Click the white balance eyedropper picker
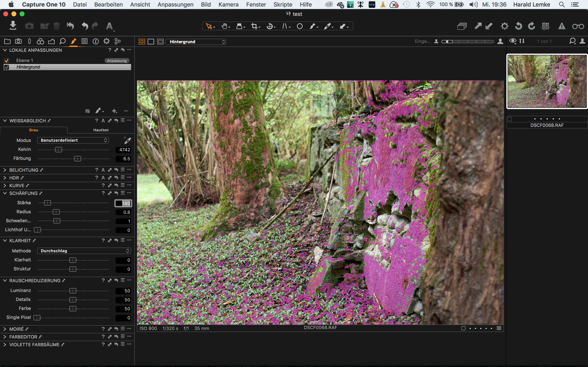 point(127,140)
